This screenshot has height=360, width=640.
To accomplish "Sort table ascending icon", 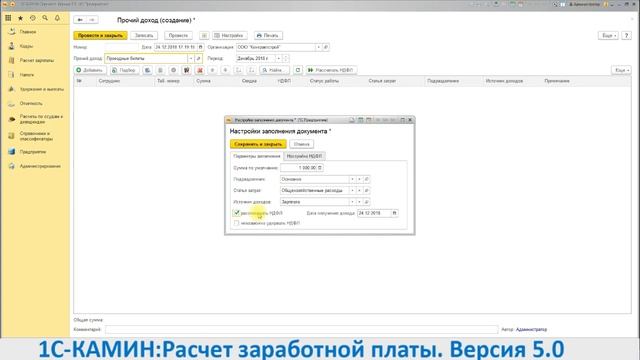I will (238, 70).
